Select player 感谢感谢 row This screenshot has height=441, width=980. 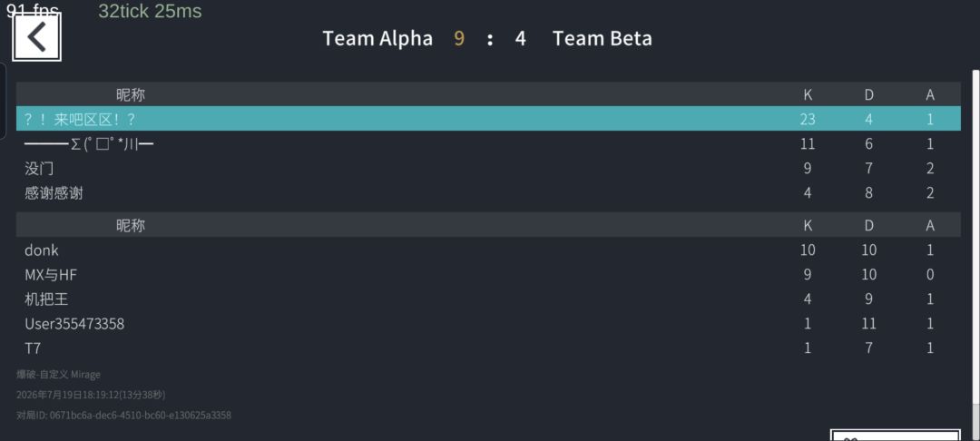coord(488,192)
